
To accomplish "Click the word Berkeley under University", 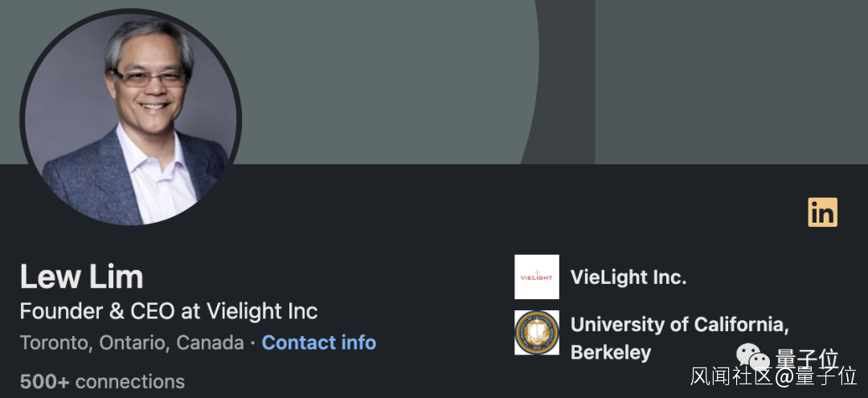I will pyautogui.click(x=610, y=352).
